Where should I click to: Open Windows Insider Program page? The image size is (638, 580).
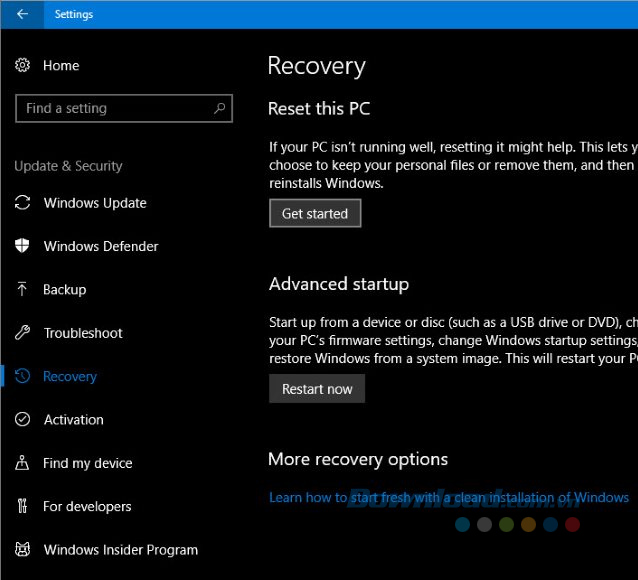(121, 550)
